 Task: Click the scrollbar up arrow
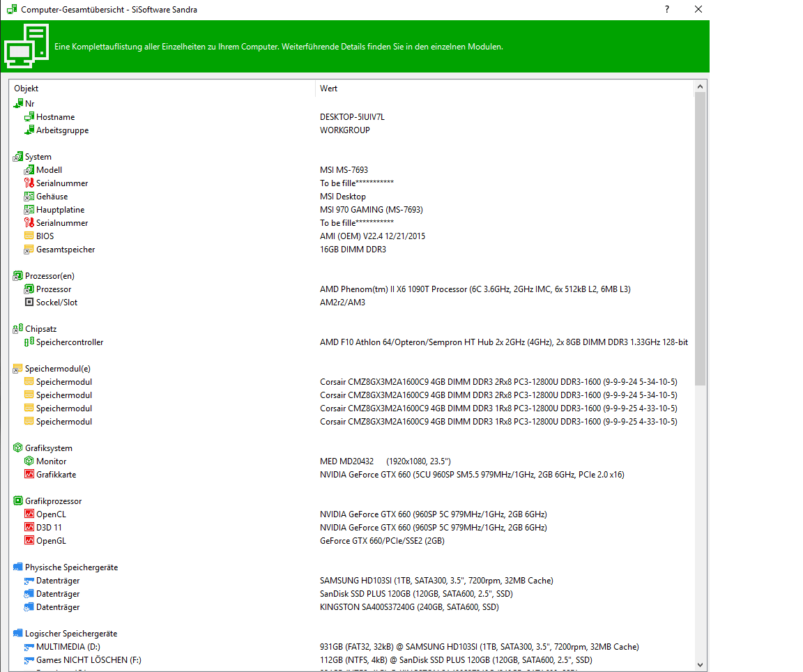pyautogui.click(x=700, y=86)
